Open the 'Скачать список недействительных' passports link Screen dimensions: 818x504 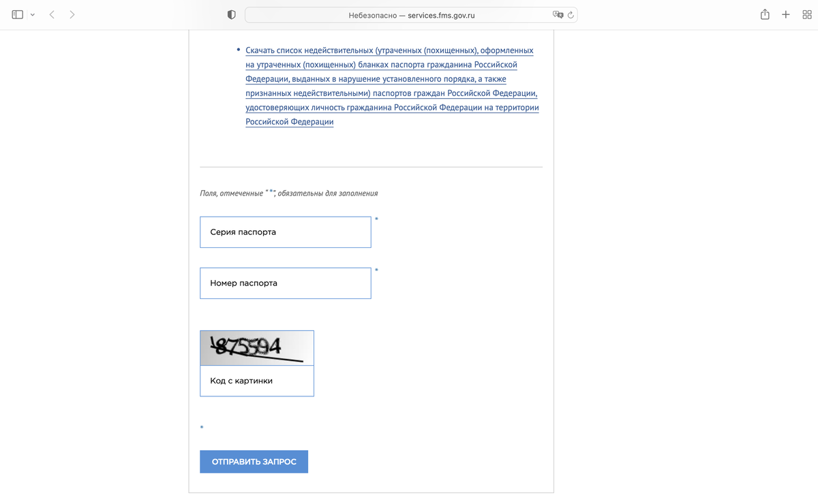[x=392, y=86]
